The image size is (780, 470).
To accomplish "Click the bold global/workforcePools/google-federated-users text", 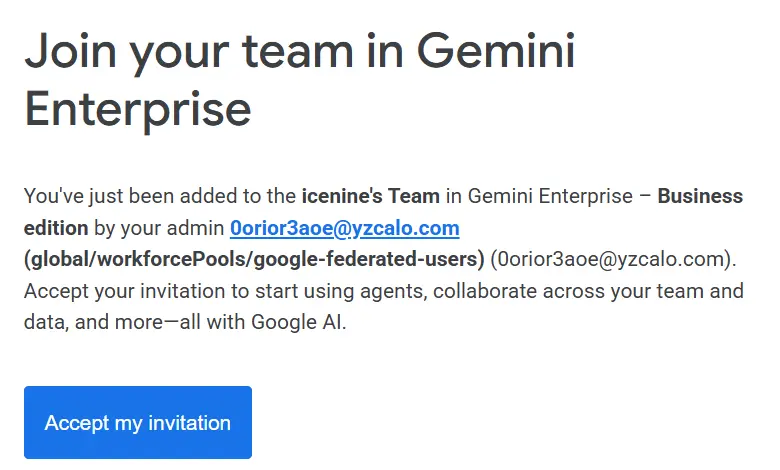I will tap(254, 259).
